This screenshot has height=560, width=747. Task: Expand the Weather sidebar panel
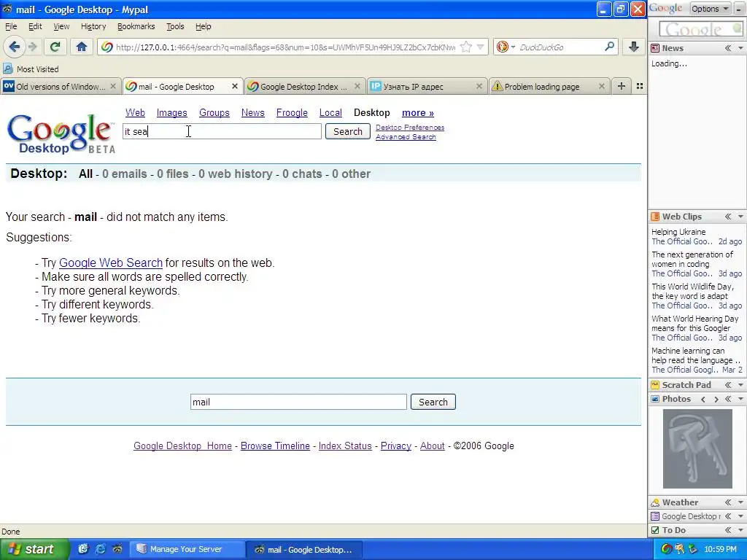[728, 502]
